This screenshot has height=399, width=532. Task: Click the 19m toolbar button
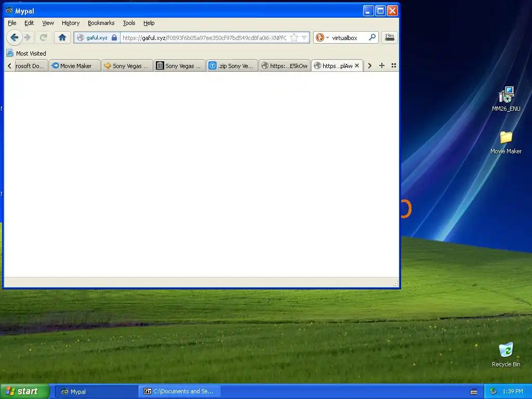coord(390,37)
